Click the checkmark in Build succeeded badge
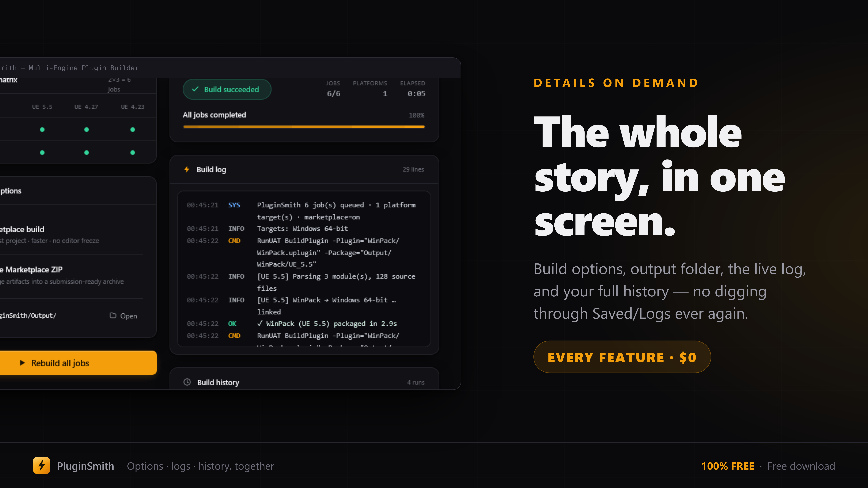The width and height of the screenshot is (868, 488). pyautogui.click(x=195, y=89)
